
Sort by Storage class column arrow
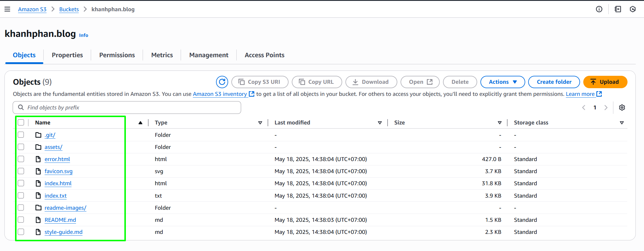622,123
